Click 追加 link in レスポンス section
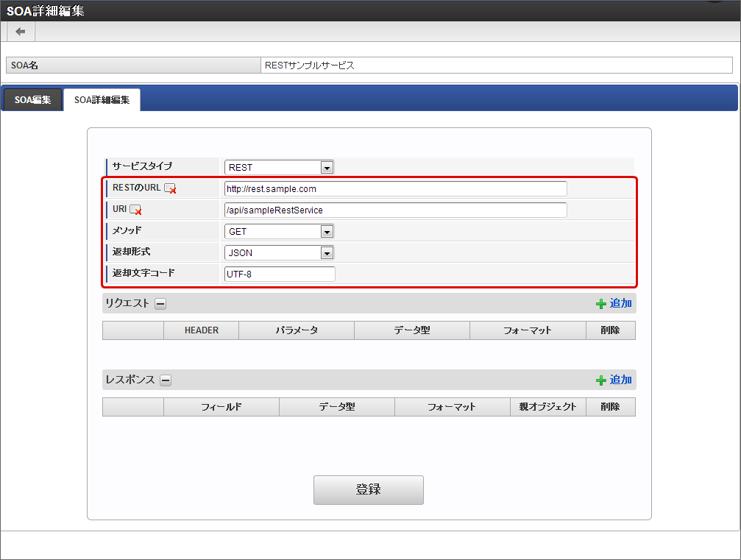This screenshot has height=560, width=741. tap(620, 380)
